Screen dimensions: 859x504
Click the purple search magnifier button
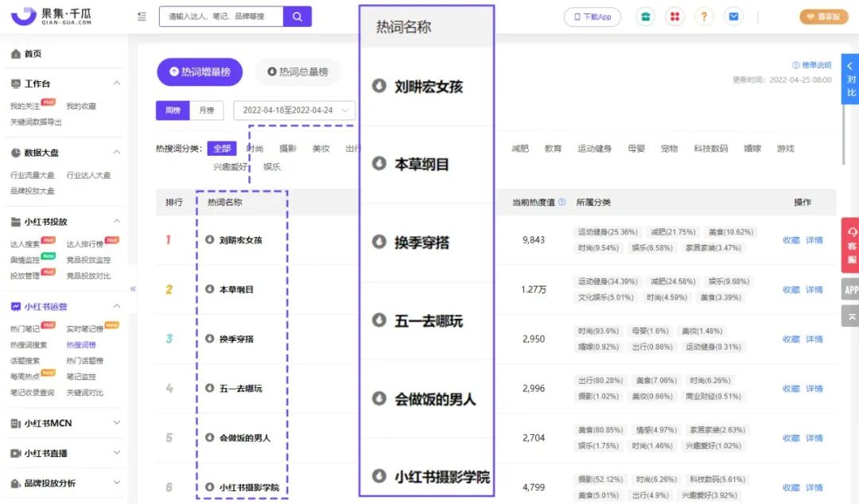coord(297,17)
